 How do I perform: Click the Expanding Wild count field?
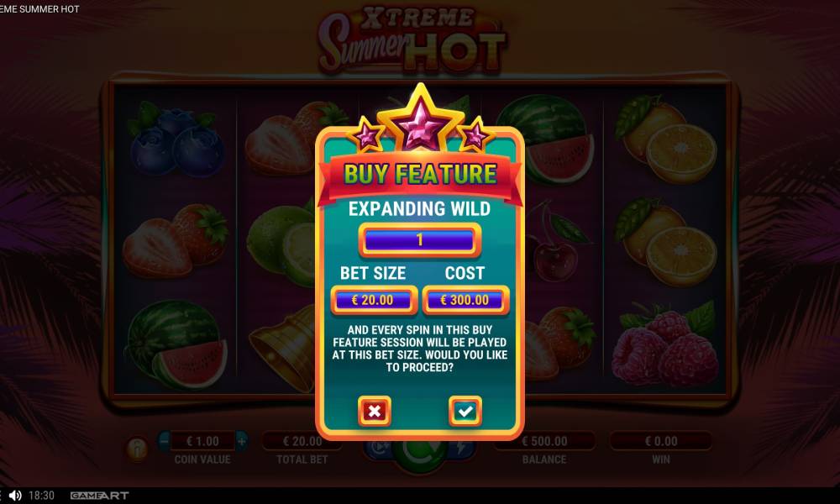coord(419,240)
